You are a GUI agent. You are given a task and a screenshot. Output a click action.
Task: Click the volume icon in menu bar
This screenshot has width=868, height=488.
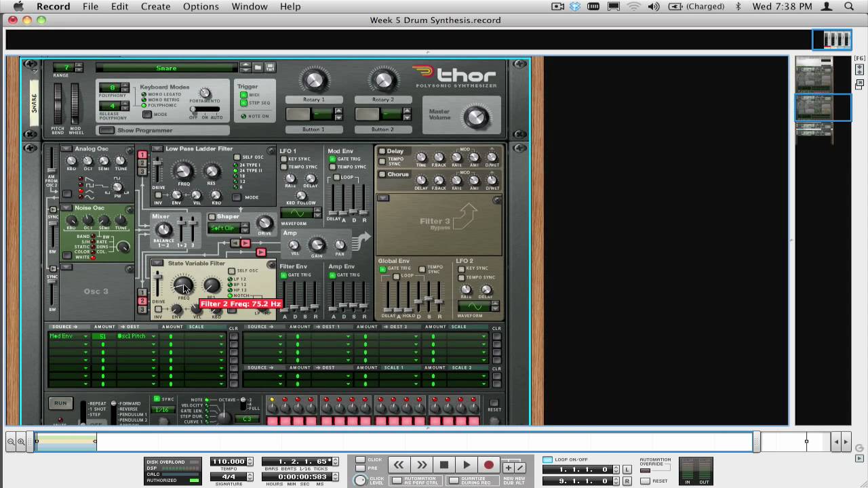pyautogui.click(x=654, y=7)
